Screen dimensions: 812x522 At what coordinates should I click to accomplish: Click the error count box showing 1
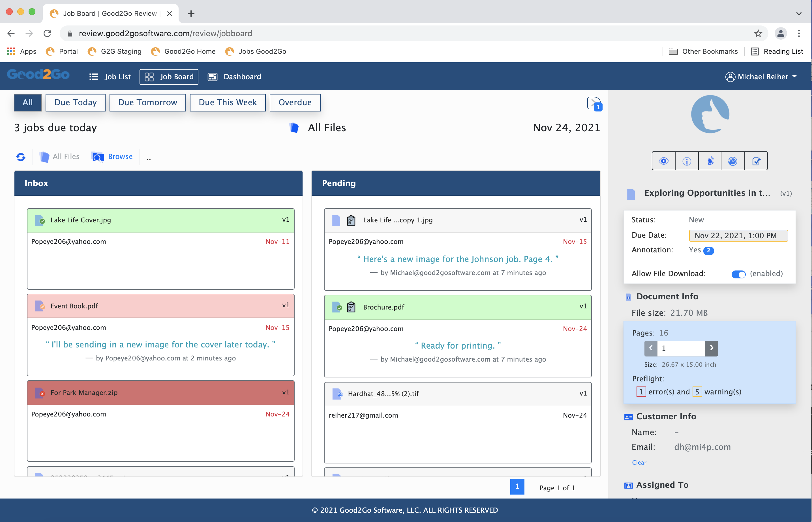click(x=641, y=392)
